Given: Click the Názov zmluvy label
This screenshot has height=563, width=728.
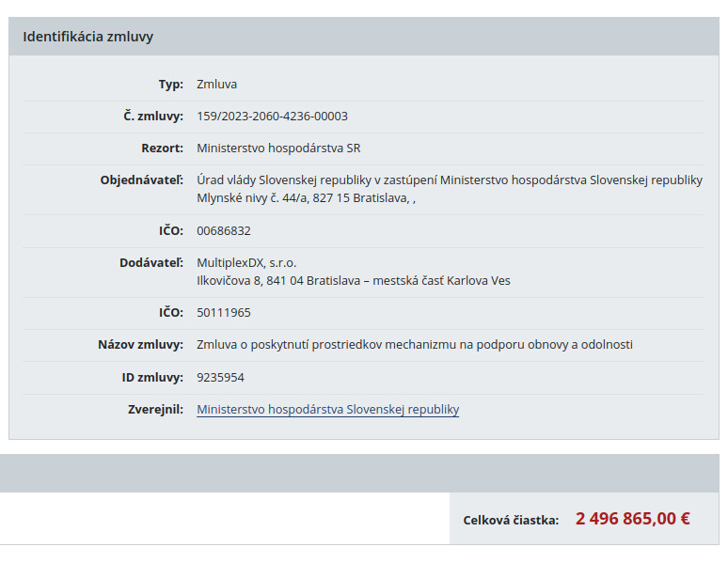Looking at the screenshot, I should 140,345.
